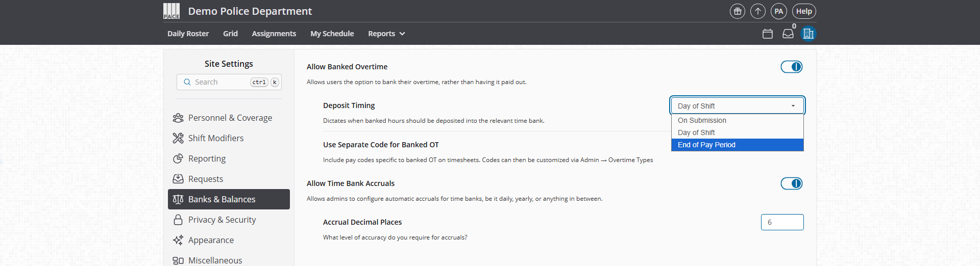Click the gift icon in the header
980x266 pixels.
pyautogui.click(x=737, y=11)
